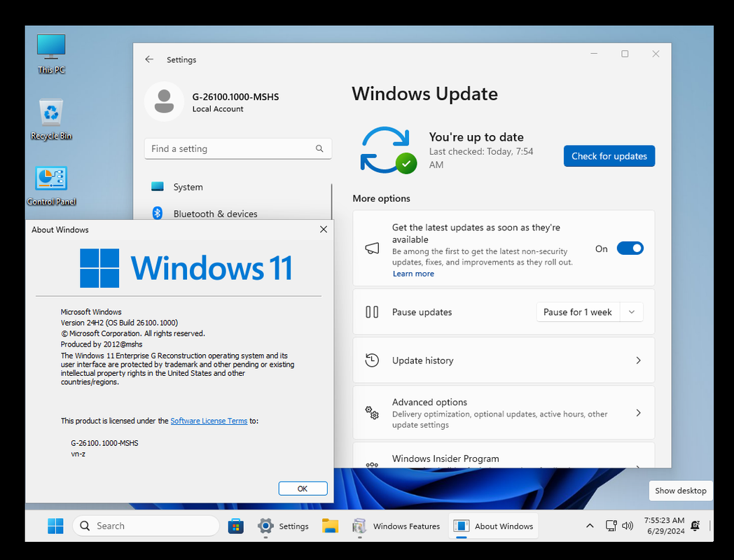Open Update history chevron

[639, 360]
